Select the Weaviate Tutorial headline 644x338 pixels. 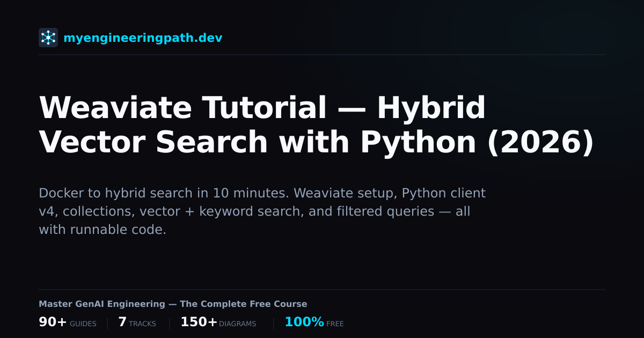click(317, 125)
